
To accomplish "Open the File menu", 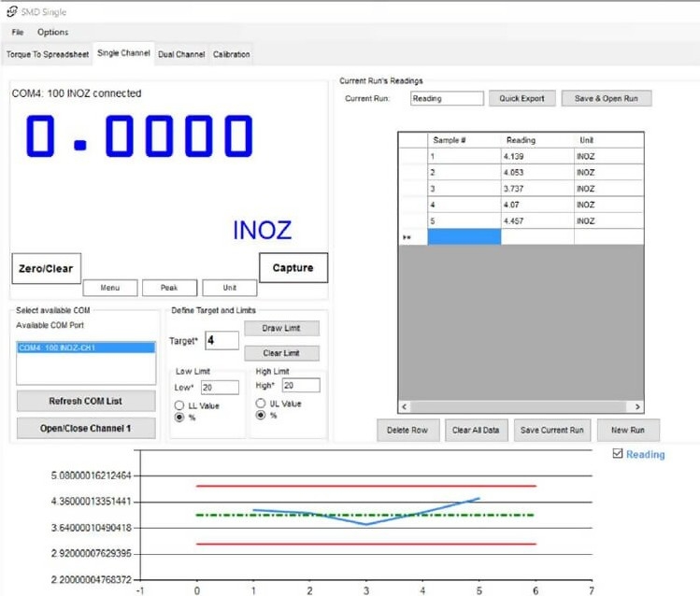I will (18, 33).
